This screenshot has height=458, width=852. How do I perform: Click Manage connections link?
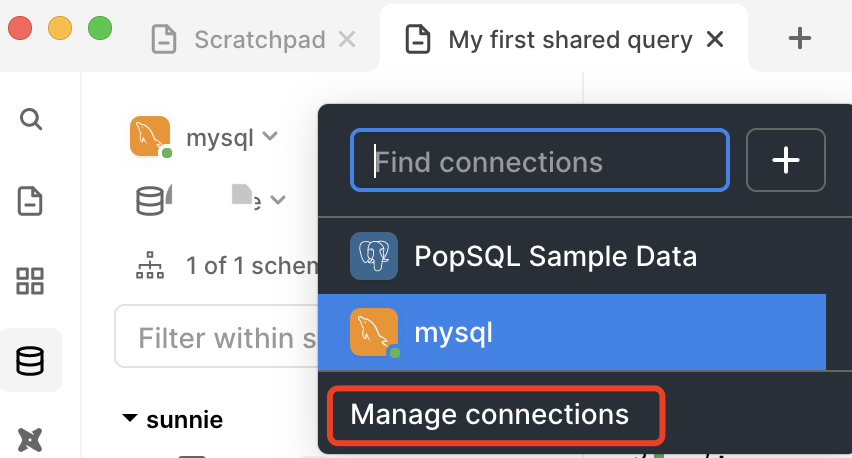coord(490,414)
